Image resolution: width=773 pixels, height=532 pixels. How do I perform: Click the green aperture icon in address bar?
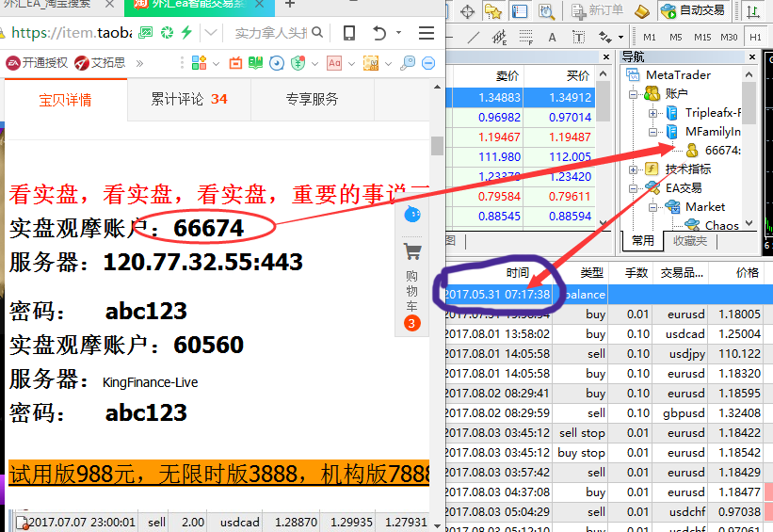[x=167, y=33]
